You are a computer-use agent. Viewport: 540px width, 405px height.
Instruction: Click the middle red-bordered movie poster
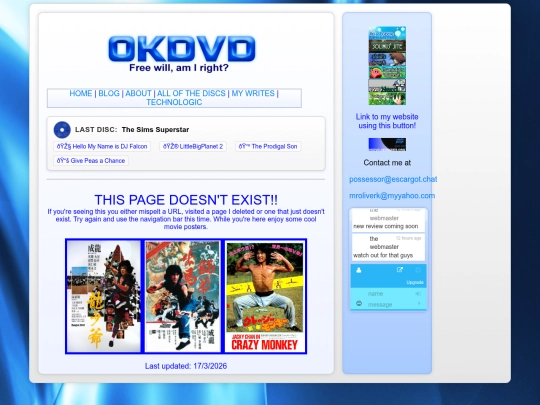point(183,296)
